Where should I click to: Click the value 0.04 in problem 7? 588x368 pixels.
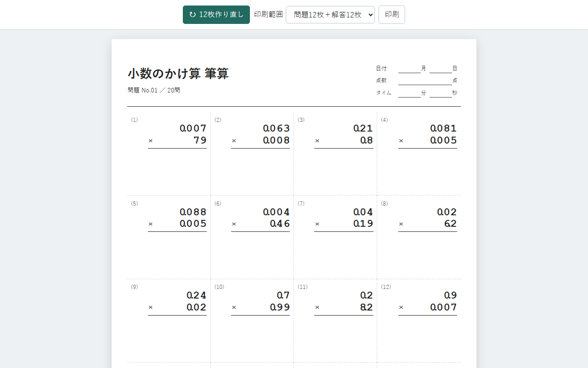363,212
